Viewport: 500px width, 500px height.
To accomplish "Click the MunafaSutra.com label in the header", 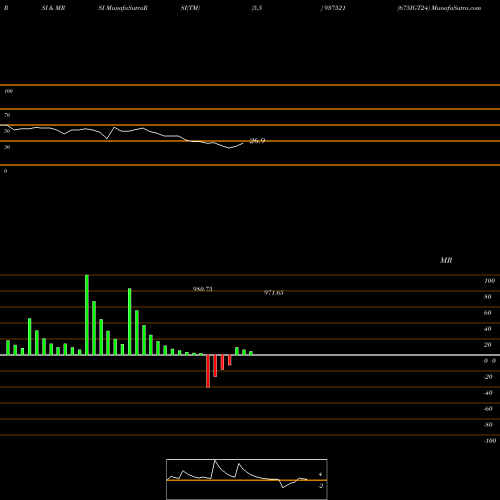I will click(x=456, y=8).
